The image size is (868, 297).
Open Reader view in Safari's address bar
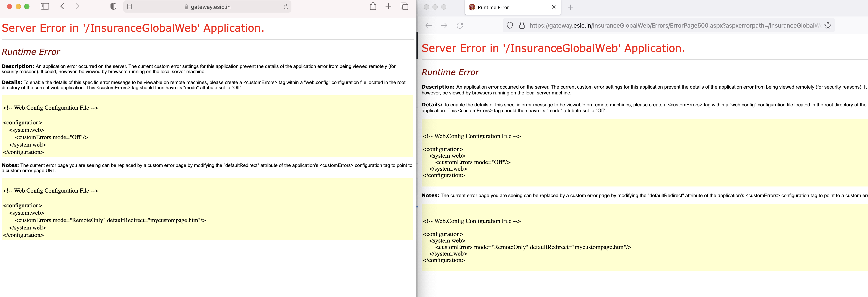pyautogui.click(x=129, y=6)
